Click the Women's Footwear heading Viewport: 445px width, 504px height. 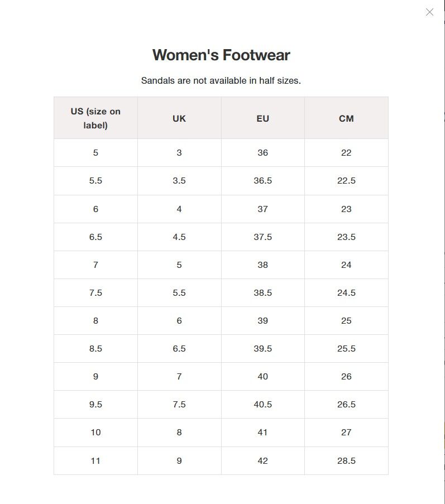[221, 55]
